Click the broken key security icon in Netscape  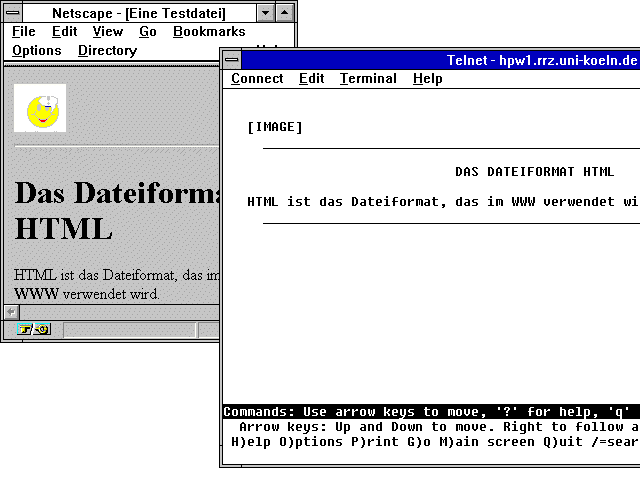point(34,329)
